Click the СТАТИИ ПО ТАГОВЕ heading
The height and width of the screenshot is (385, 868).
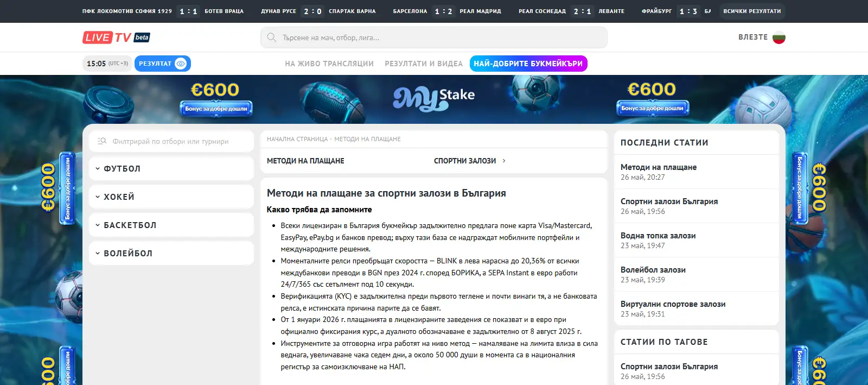tap(664, 342)
